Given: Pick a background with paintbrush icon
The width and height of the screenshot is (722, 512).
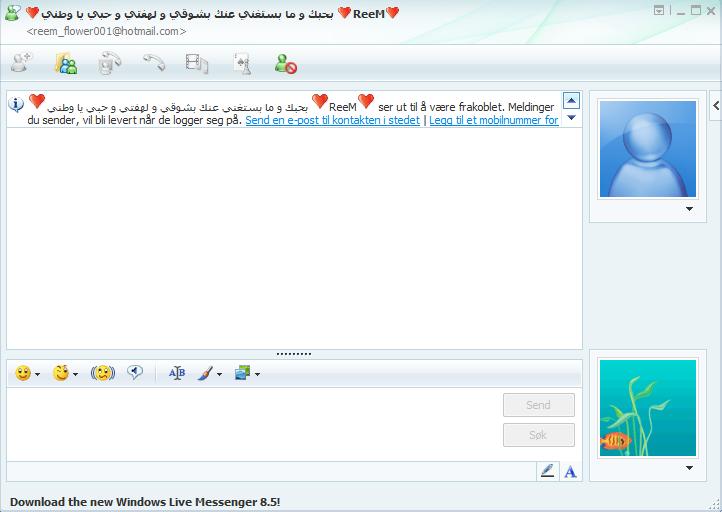Looking at the screenshot, I should (x=205, y=373).
